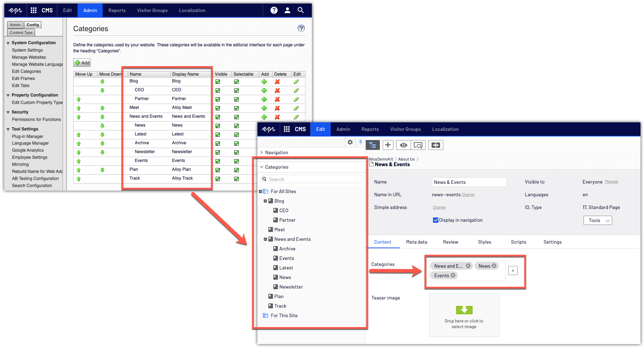Click the edit pencil for CEO category
644x349 pixels.
coord(296,91)
